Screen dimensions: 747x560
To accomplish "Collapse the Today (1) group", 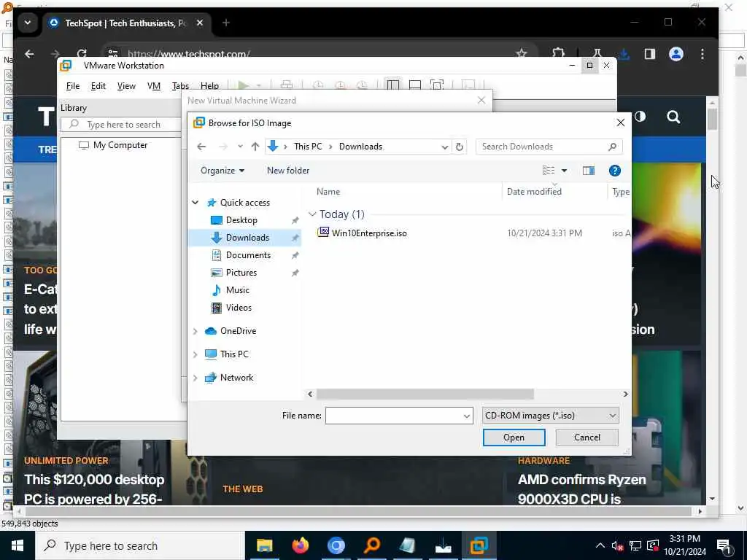I will pyautogui.click(x=312, y=214).
